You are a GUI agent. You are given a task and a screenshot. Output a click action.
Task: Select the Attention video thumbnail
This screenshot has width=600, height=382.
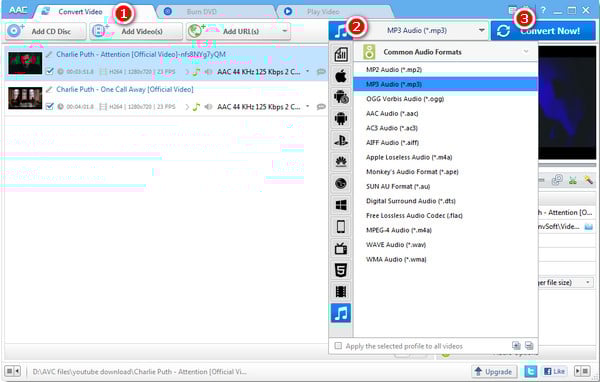click(25, 63)
